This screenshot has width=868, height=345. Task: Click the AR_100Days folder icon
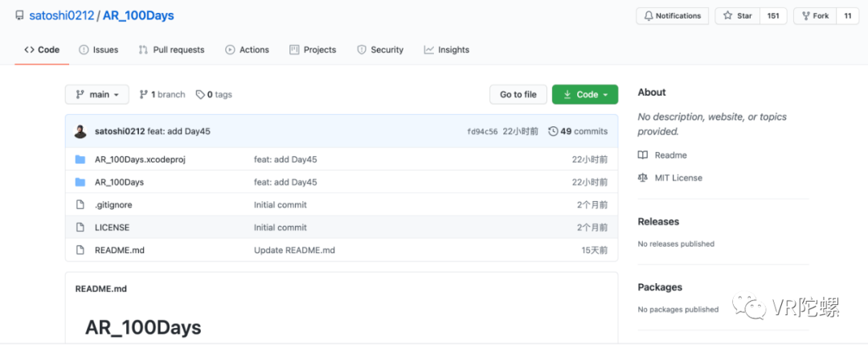coord(80,183)
